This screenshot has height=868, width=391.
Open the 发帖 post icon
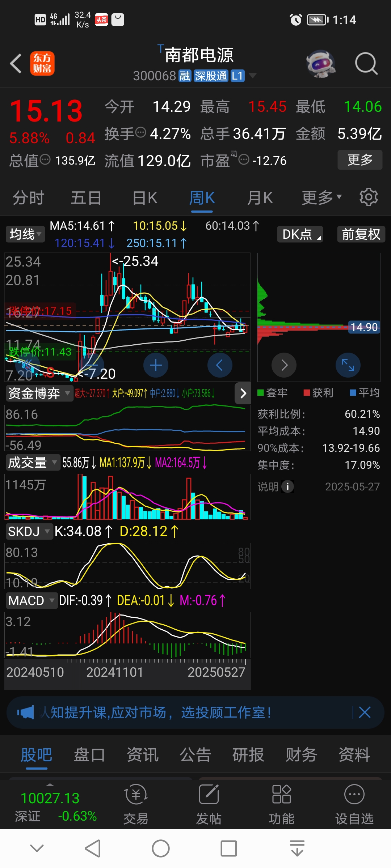[x=209, y=805]
